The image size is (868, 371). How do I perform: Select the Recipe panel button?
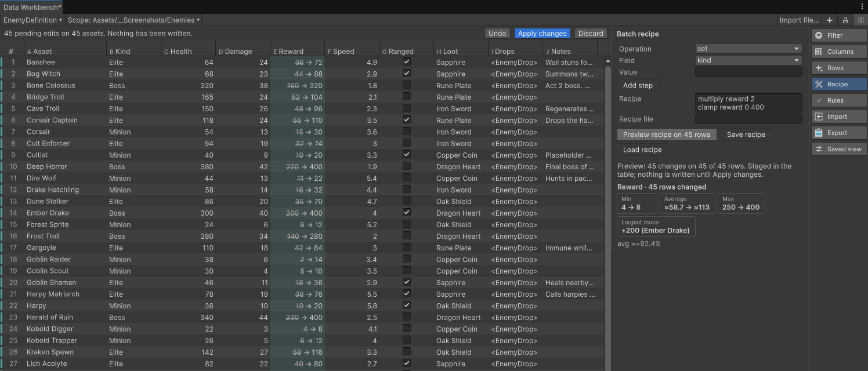[x=839, y=84]
